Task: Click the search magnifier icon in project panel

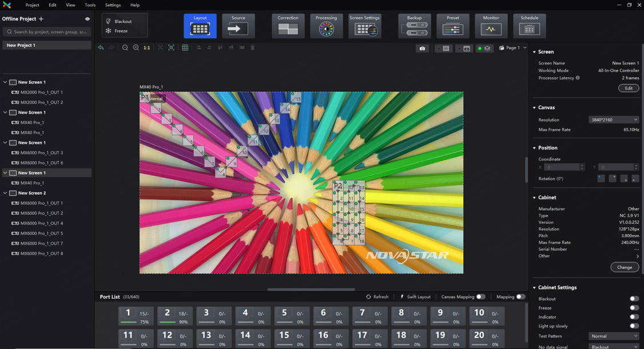Action: coord(10,31)
